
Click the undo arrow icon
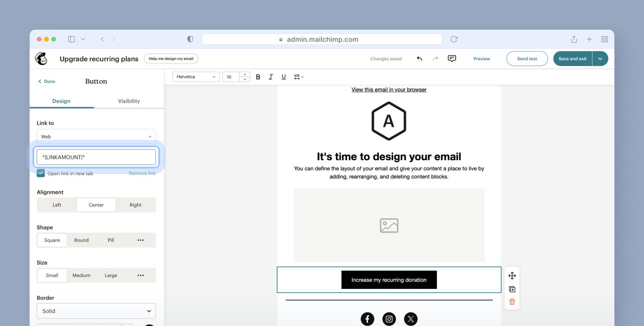click(419, 59)
